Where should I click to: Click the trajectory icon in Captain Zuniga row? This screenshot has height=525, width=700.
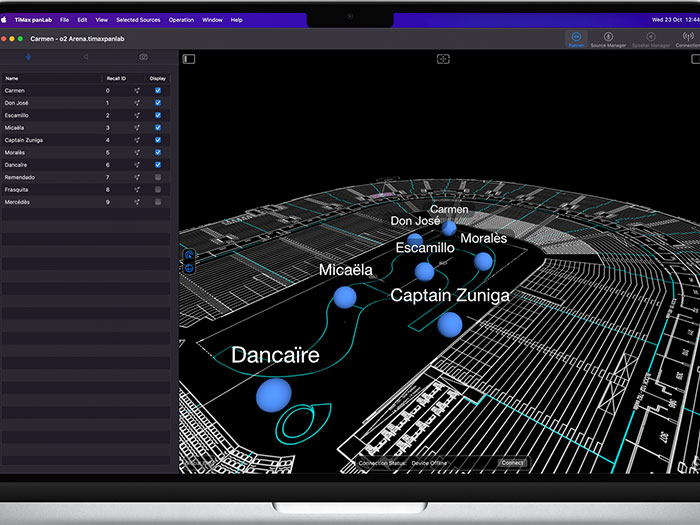point(137,140)
